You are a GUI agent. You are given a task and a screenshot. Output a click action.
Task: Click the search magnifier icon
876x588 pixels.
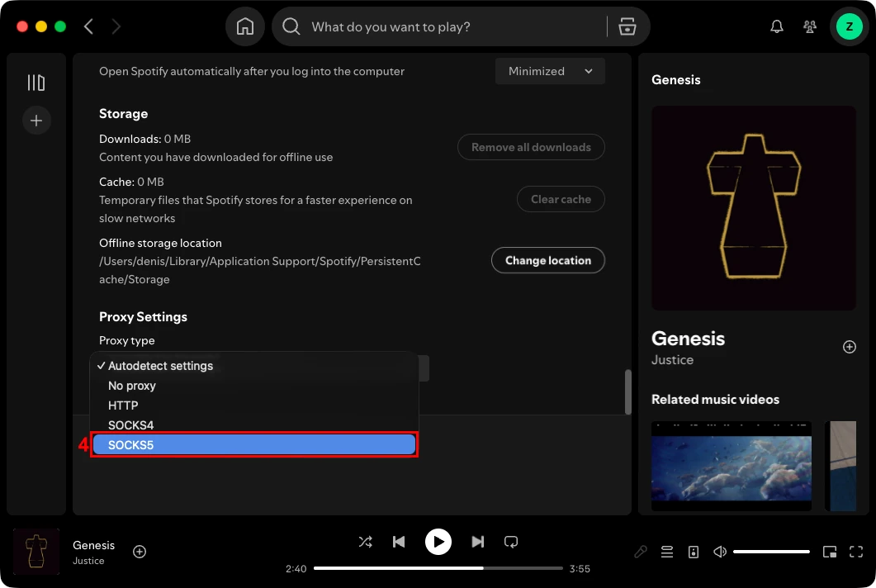[291, 26]
